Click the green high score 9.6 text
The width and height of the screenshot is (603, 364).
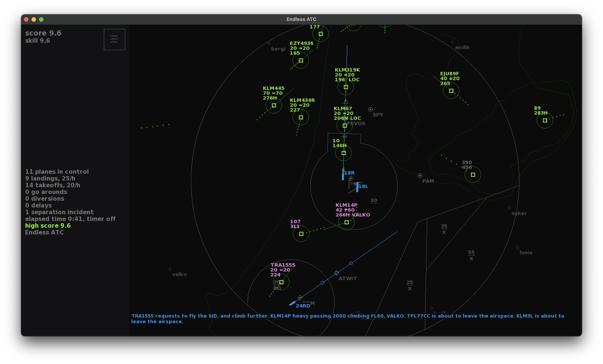[x=48, y=225]
